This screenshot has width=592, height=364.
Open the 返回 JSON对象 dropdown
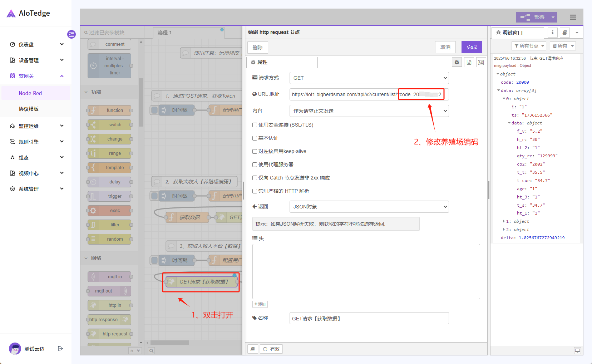click(x=369, y=207)
